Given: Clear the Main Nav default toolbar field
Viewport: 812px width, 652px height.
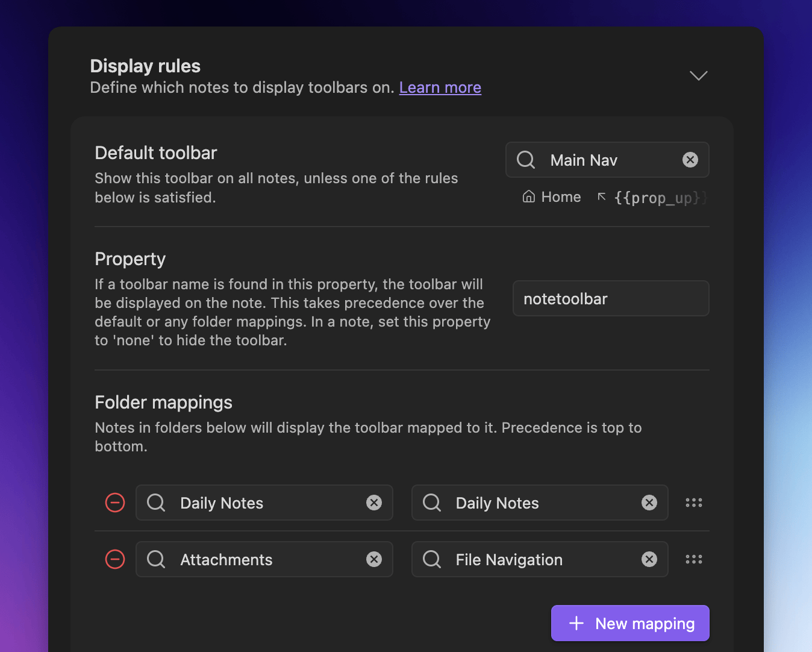Looking at the screenshot, I should tap(690, 160).
